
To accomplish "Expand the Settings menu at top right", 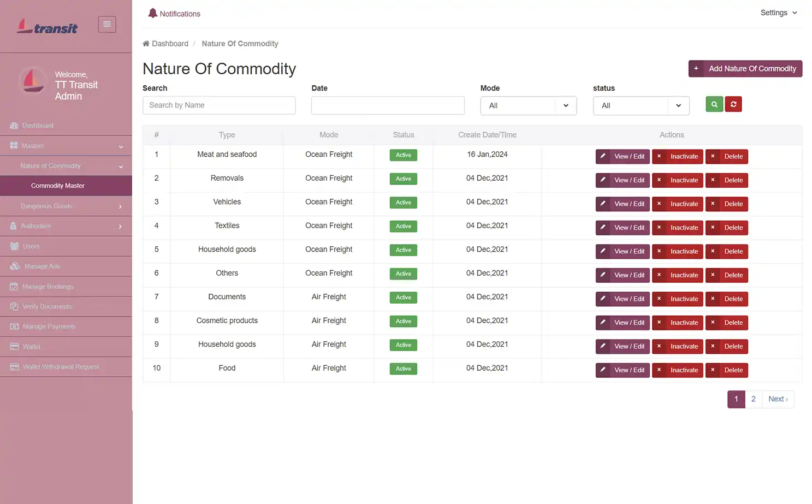I will [779, 13].
